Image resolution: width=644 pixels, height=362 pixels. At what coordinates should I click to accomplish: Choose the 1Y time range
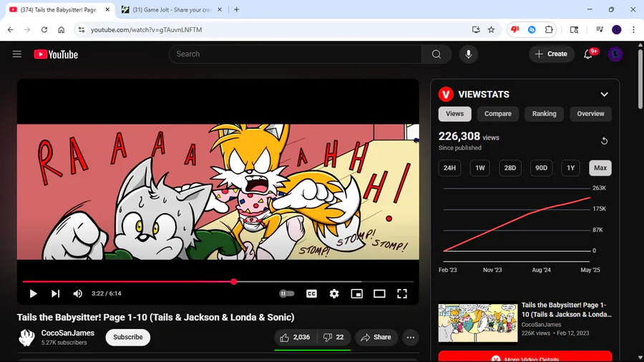[x=570, y=168]
